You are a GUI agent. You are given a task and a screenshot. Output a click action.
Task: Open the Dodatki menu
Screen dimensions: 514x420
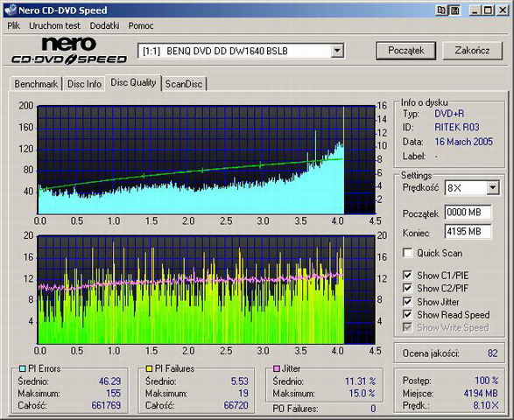pyautogui.click(x=104, y=25)
